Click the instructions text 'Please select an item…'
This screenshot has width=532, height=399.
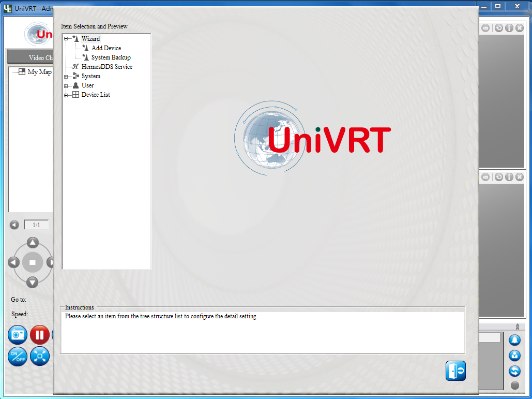[161, 316]
